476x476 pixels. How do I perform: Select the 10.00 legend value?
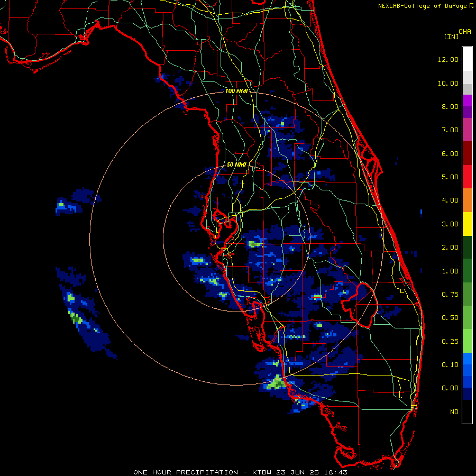[448, 83]
